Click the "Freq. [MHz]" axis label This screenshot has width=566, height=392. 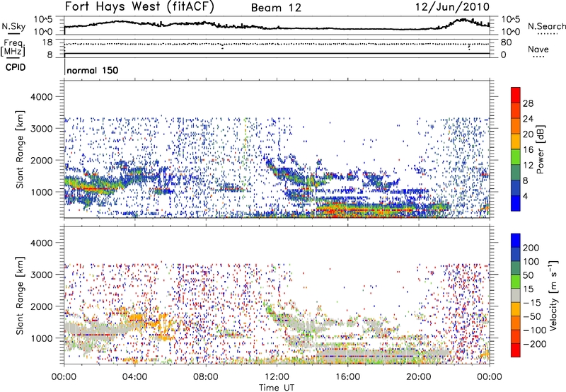tap(13, 47)
